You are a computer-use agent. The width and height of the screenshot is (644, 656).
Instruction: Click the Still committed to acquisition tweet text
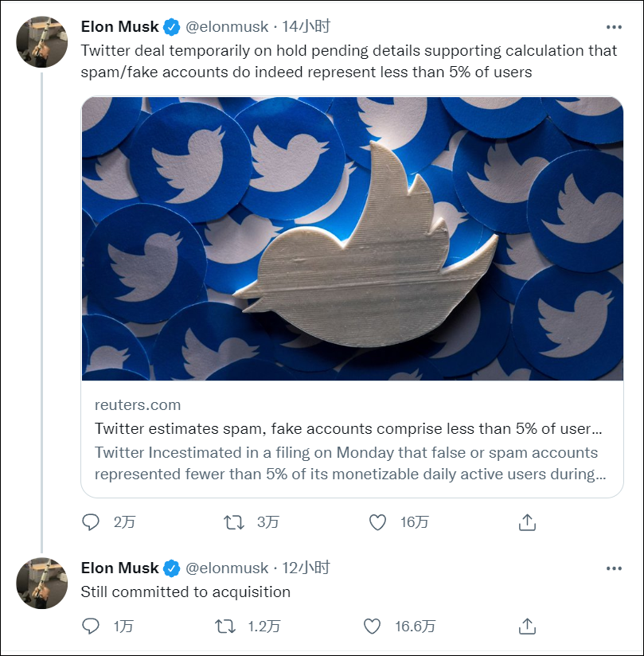coord(185,592)
